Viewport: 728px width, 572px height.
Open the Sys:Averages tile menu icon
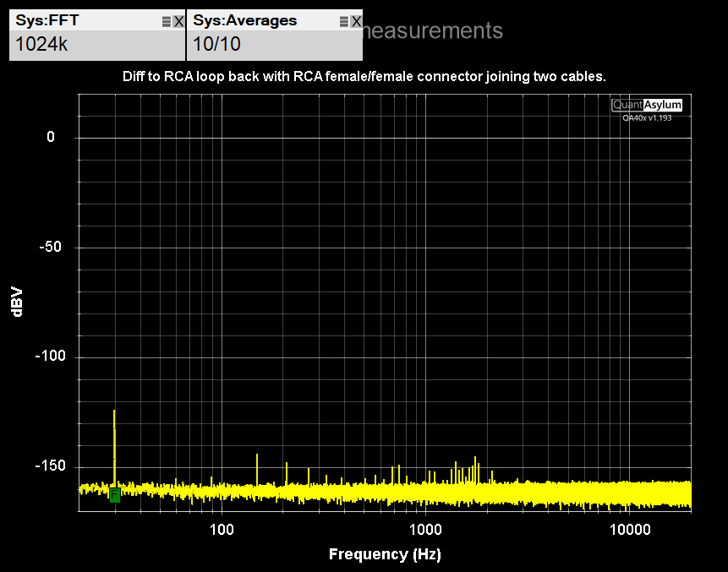pos(344,21)
